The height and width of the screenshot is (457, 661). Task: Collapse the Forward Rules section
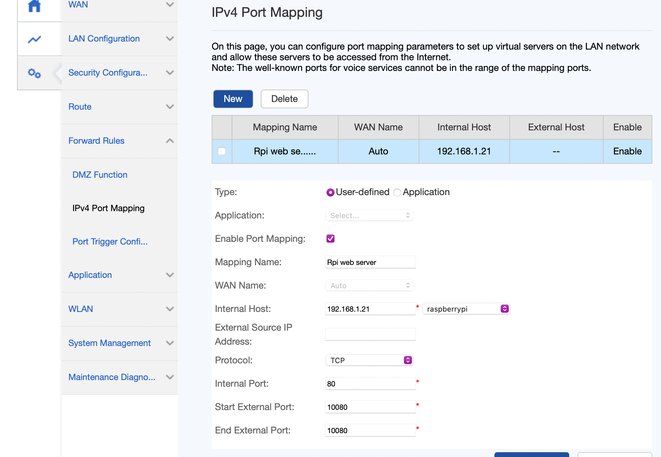tap(120, 141)
